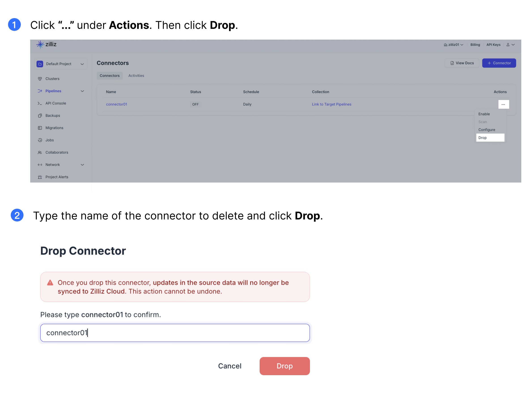Click the Collection column header

[320, 92]
